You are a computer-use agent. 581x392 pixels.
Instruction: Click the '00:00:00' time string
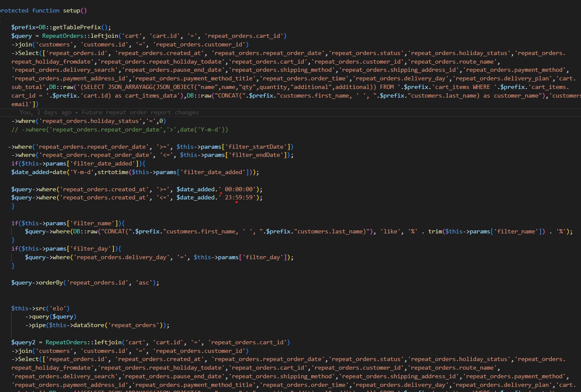pos(239,189)
